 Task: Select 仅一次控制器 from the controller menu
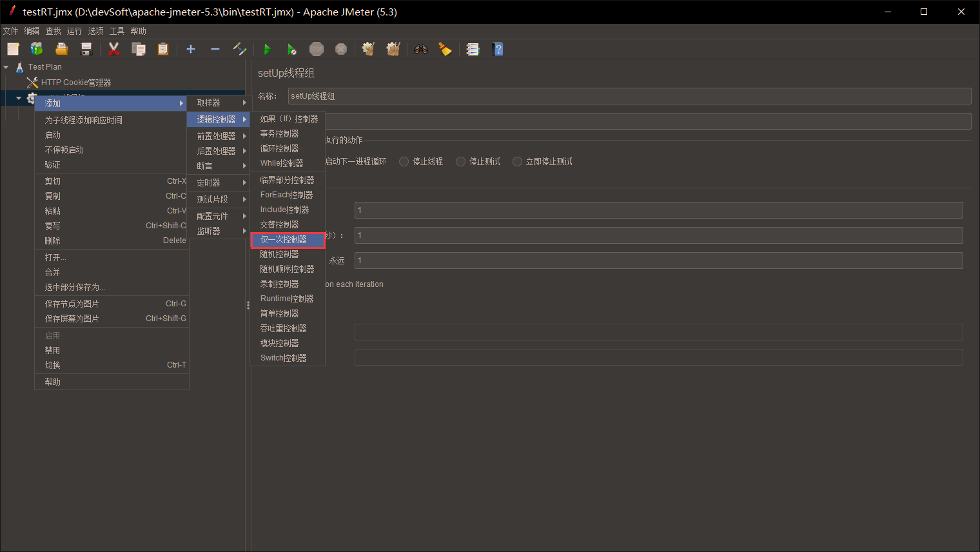pyautogui.click(x=287, y=239)
